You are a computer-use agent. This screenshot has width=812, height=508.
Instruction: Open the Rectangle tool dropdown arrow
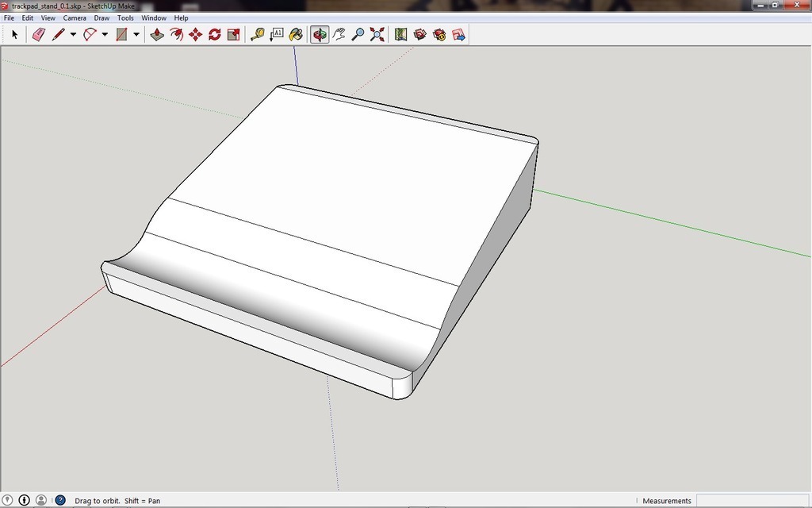135,33
